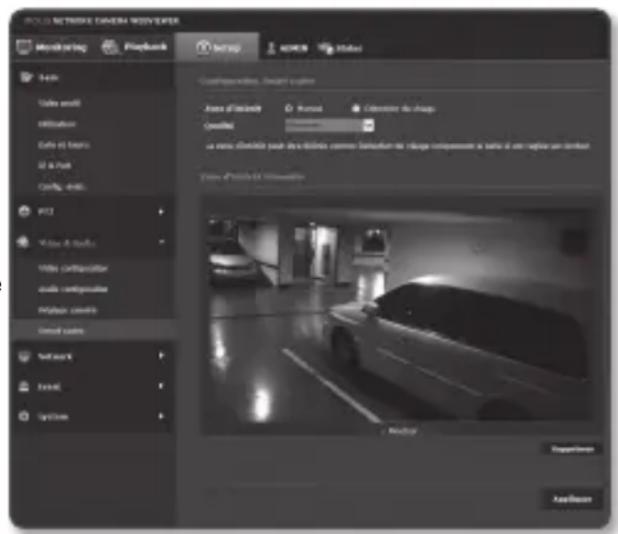Click the ADMIN user icon
Screen dimensions: 618x534
(269, 48)
